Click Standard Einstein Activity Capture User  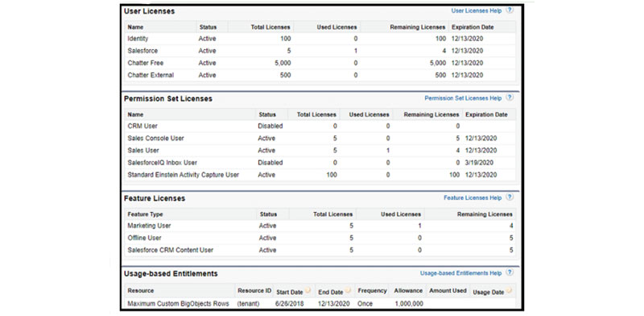(184, 175)
